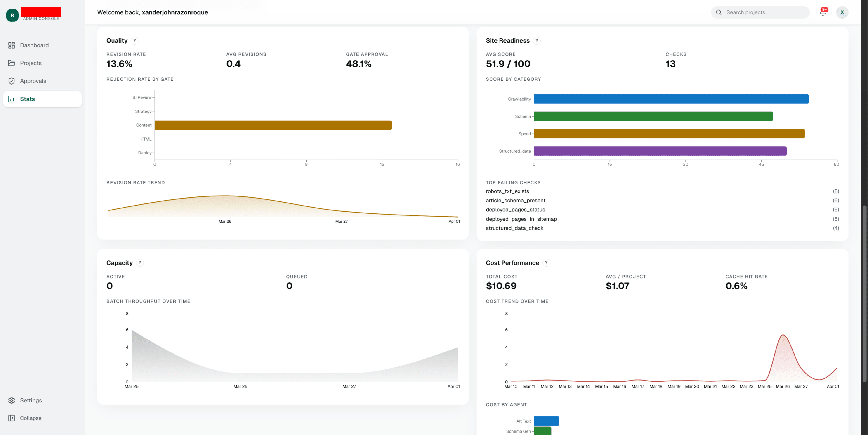Show help for Capacity card
868x435 pixels.
click(x=140, y=263)
